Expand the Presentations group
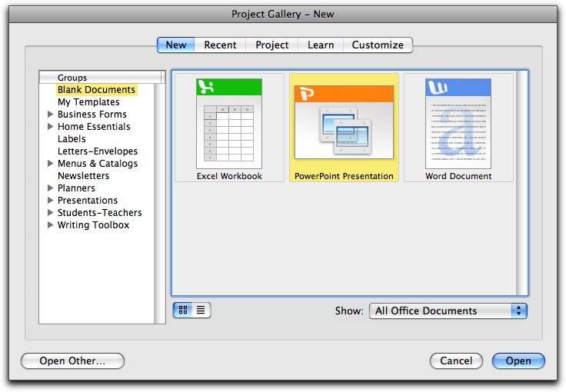The width and height of the screenshot is (566, 392). (x=51, y=200)
